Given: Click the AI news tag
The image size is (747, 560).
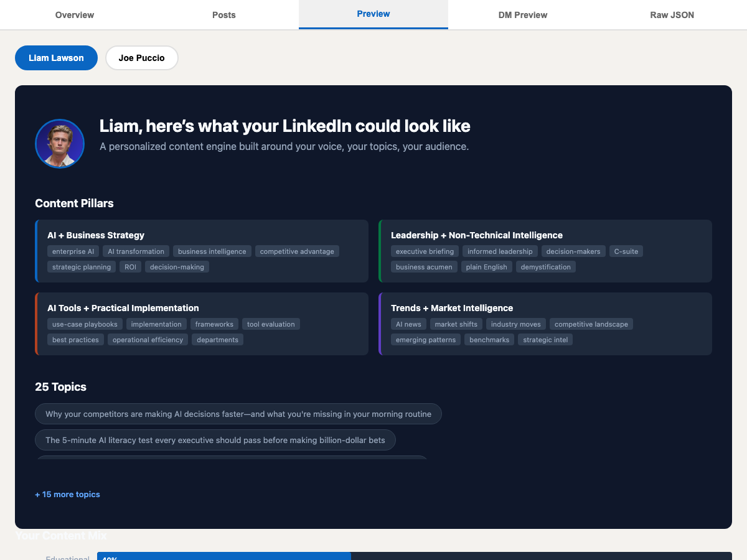Looking at the screenshot, I should [408, 324].
